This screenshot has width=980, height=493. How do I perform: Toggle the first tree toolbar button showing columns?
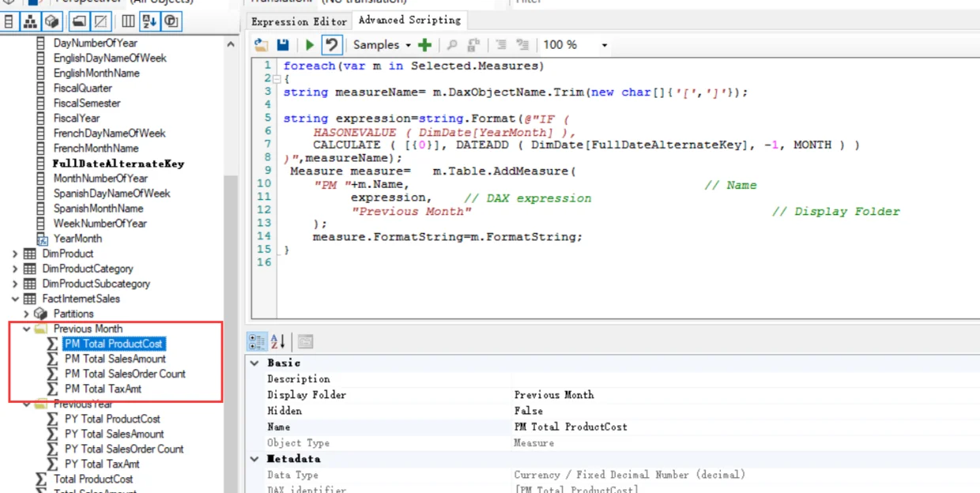click(x=9, y=21)
